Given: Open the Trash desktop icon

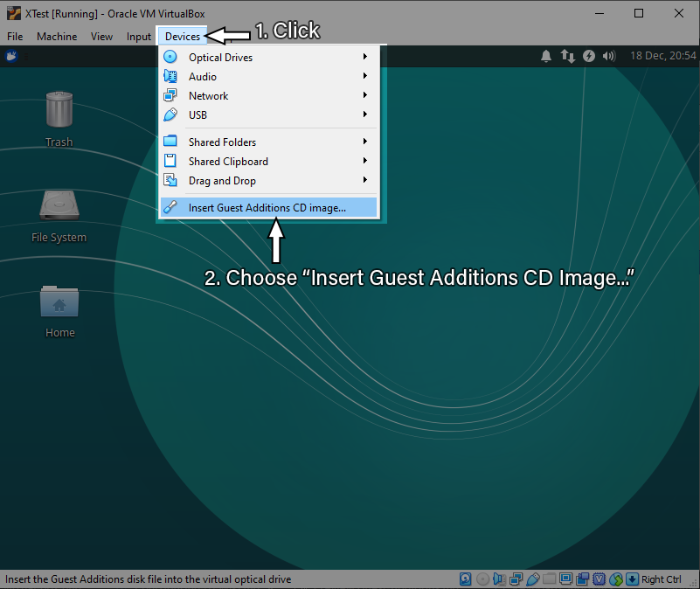Looking at the screenshot, I should point(59,110).
